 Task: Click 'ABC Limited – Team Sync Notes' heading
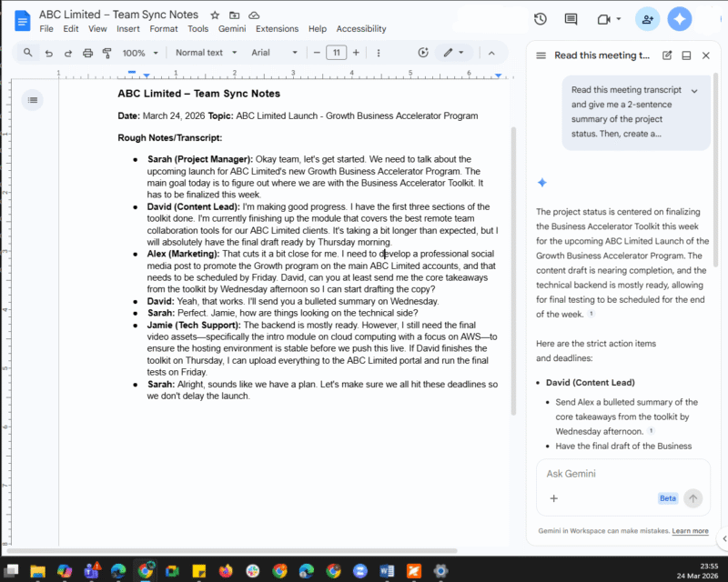click(x=198, y=94)
